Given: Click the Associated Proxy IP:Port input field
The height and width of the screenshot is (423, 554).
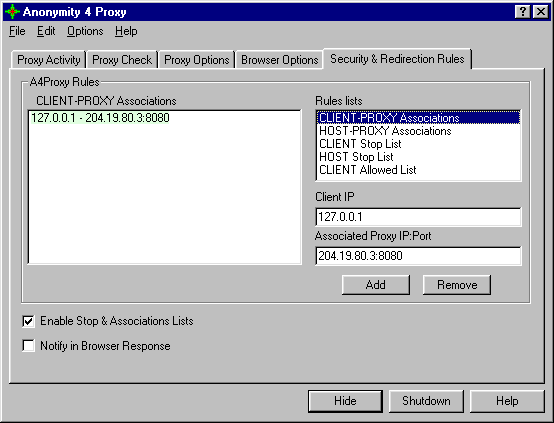Looking at the screenshot, I should click(x=418, y=255).
